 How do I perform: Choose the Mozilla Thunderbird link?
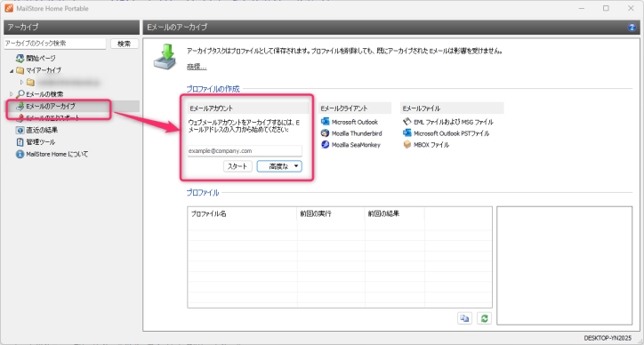tap(357, 133)
